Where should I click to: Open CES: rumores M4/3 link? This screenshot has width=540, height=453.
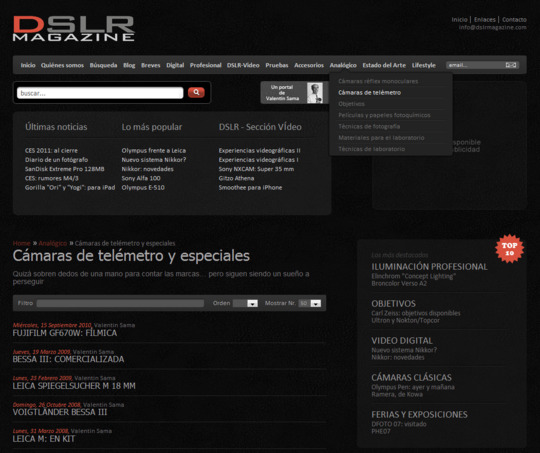click(52, 178)
